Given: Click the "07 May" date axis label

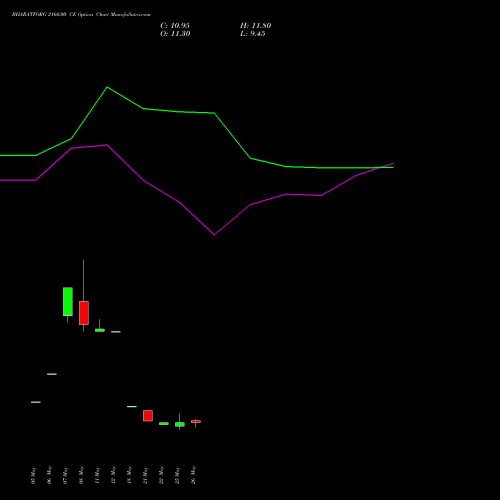Looking at the screenshot, I should [65, 475].
